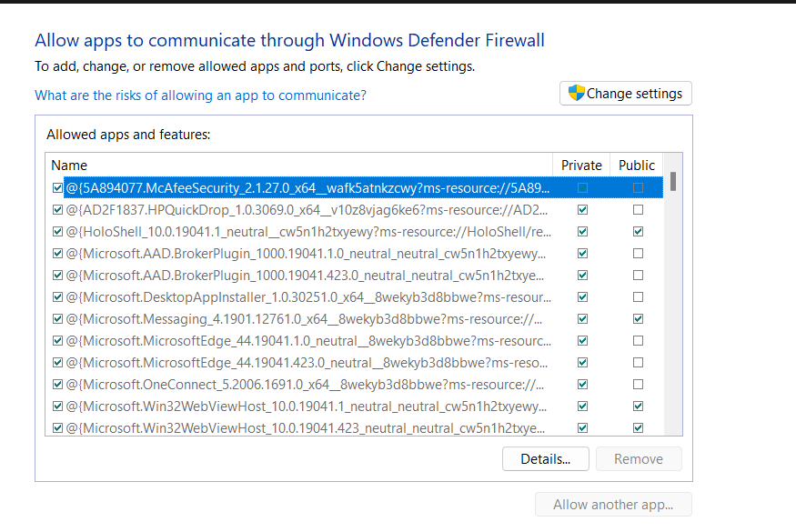Toggle Public for Win32WebViewHost 10.0.19041.1
Screen dimensions: 796x532
coord(638,407)
